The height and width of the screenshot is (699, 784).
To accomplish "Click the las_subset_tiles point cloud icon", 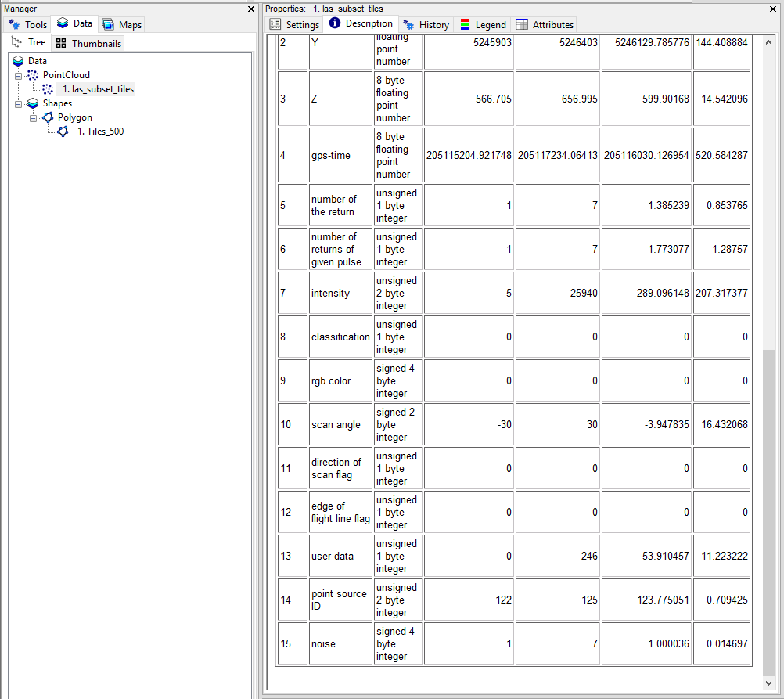I will (48, 89).
